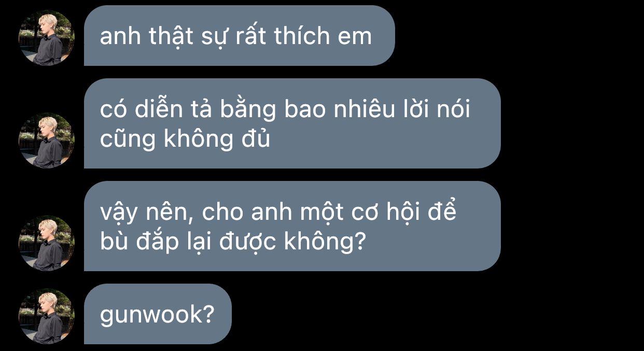
Task: Click the message "có diễn tả bằng bao nhiêu lời nói"
Action: point(292,123)
